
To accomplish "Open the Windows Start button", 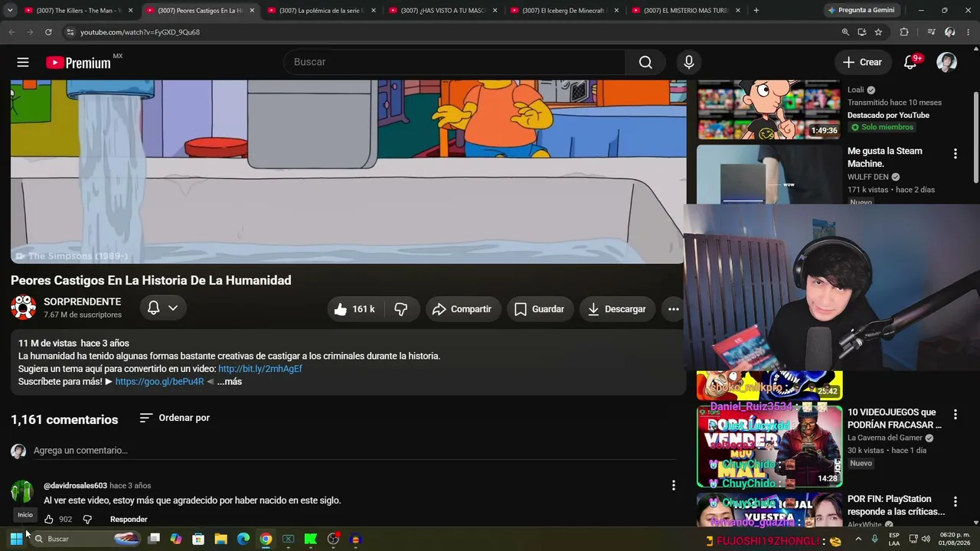I will 16,539.
